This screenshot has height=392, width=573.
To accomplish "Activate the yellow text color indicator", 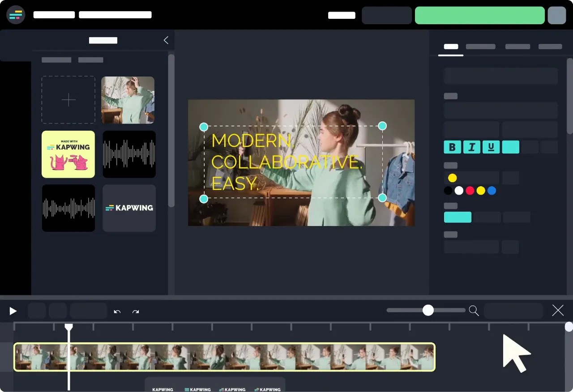I will pyautogui.click(x=452, y=178).
